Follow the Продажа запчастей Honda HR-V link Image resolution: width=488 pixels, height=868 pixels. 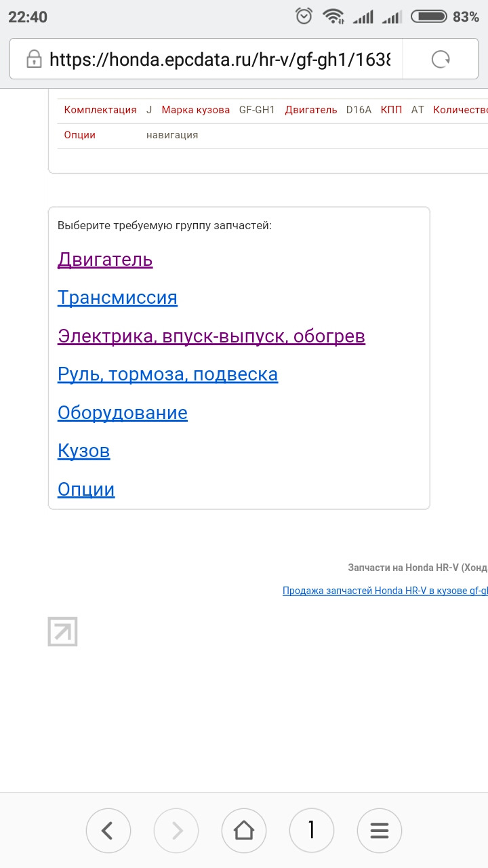(385, 591)
